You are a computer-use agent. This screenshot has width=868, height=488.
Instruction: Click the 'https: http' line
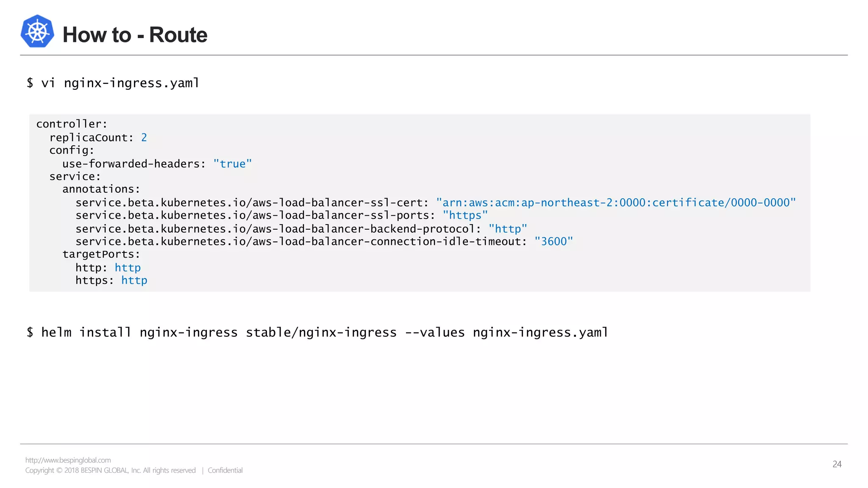pos(111,280)
